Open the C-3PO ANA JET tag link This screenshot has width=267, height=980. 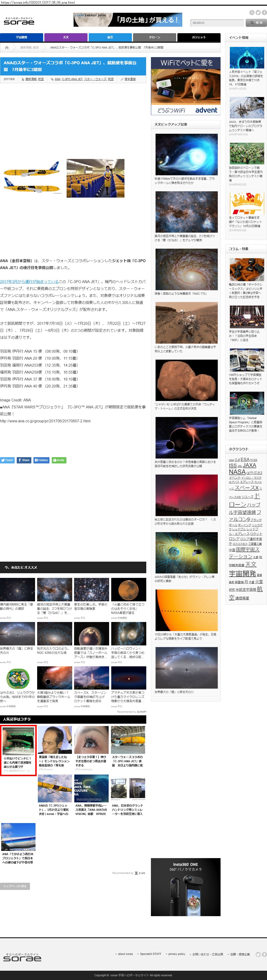[x=72, y=79]
